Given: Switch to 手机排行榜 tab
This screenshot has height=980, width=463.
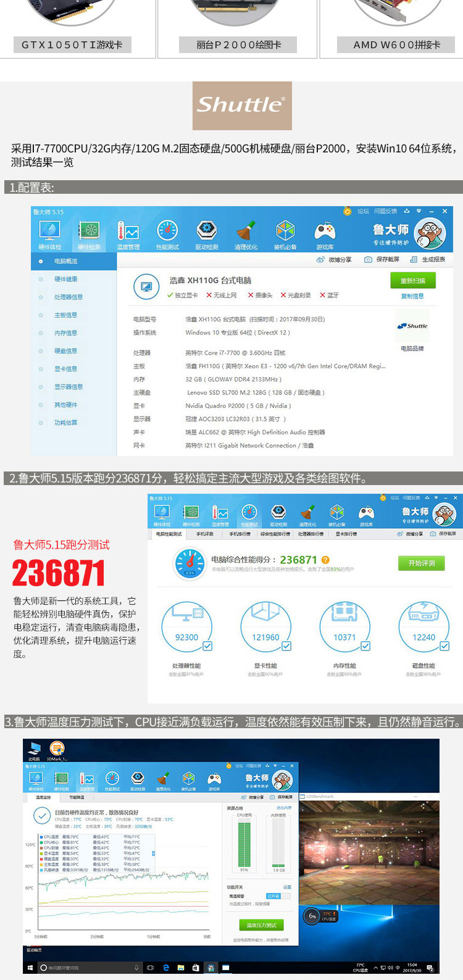Looking at the screenshot, I should (x=240, y=534).
